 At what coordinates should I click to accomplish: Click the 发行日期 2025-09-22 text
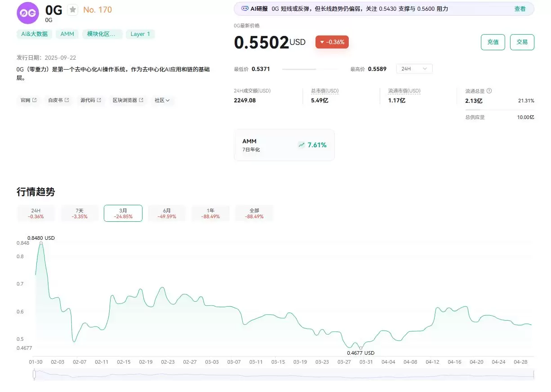point(46,57)
